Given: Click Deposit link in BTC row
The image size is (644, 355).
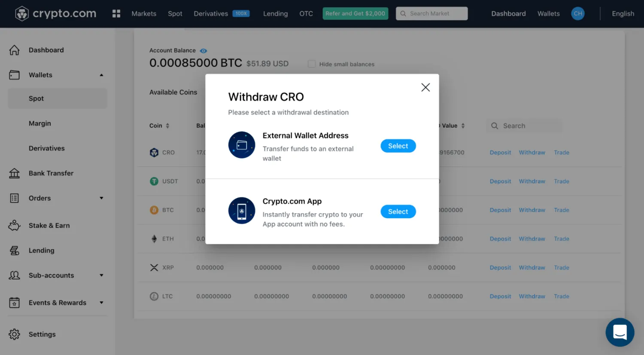Looking at the screenshot, I should (x=500, y=210).
